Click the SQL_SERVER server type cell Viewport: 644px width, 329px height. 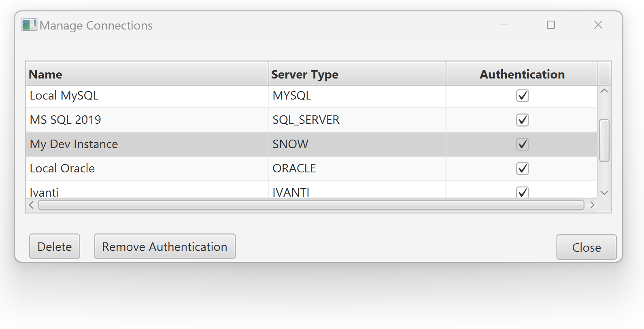coord(357,120)
